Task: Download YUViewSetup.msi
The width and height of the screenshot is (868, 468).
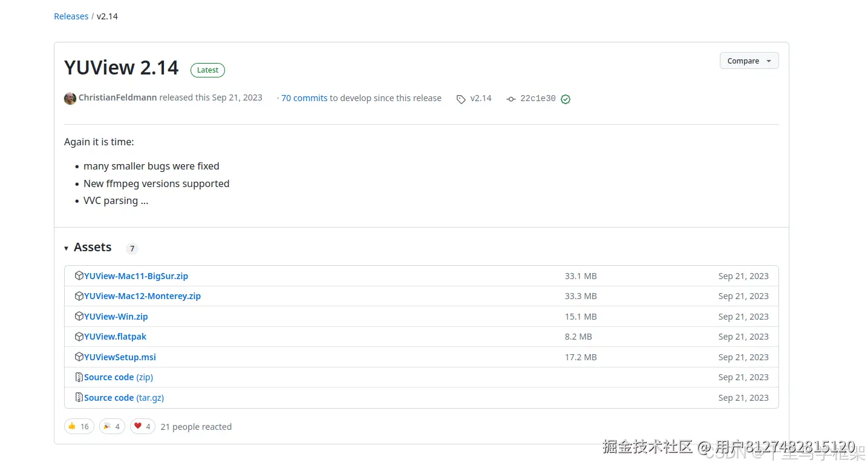Action: [x=120, y=357]
